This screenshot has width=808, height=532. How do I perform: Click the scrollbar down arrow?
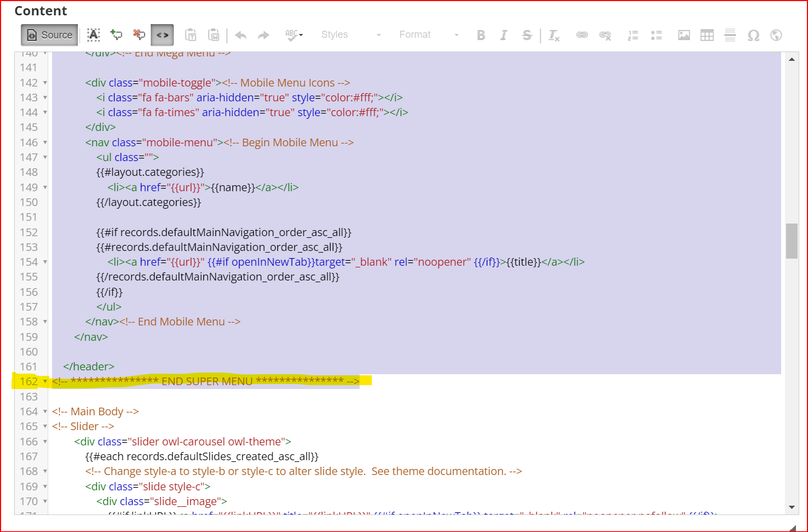point(792,507)
